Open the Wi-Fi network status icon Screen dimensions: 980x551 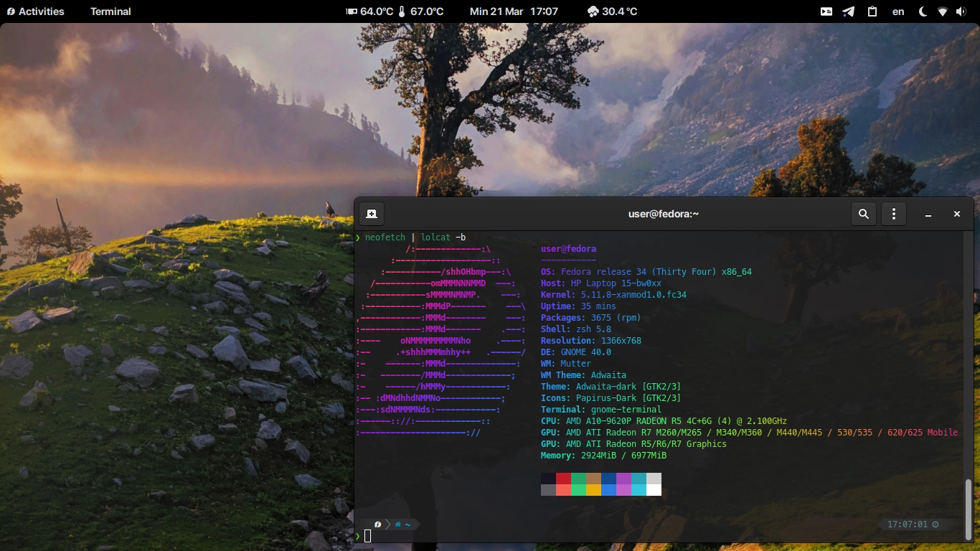(943, 11)
